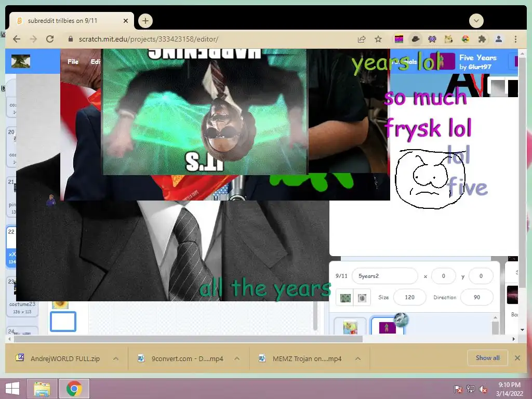This screenshot has height=399, width=532.
Task: Select the stage backdrop thumbnail
Action: click(512, 295)
